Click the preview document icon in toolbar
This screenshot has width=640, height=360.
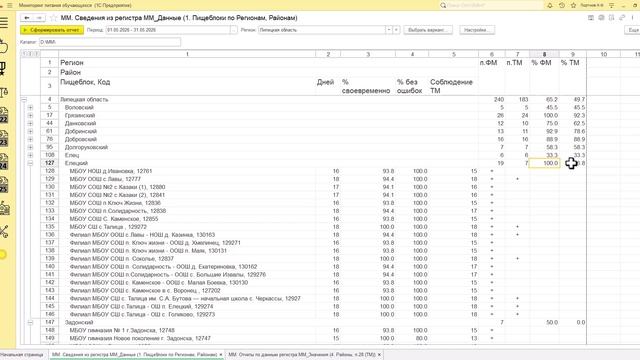(x=611, y=18)
